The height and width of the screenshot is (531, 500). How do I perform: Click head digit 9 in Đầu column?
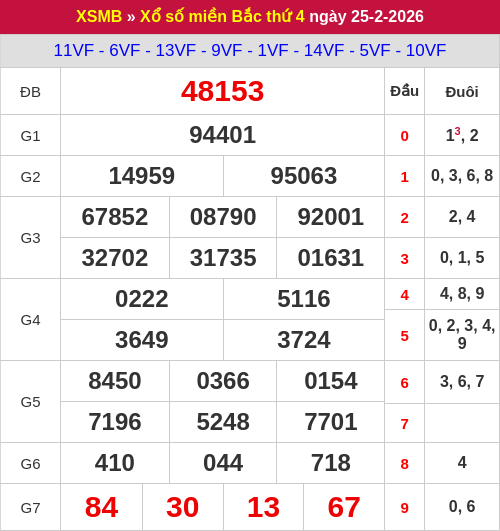click(404, 508)
